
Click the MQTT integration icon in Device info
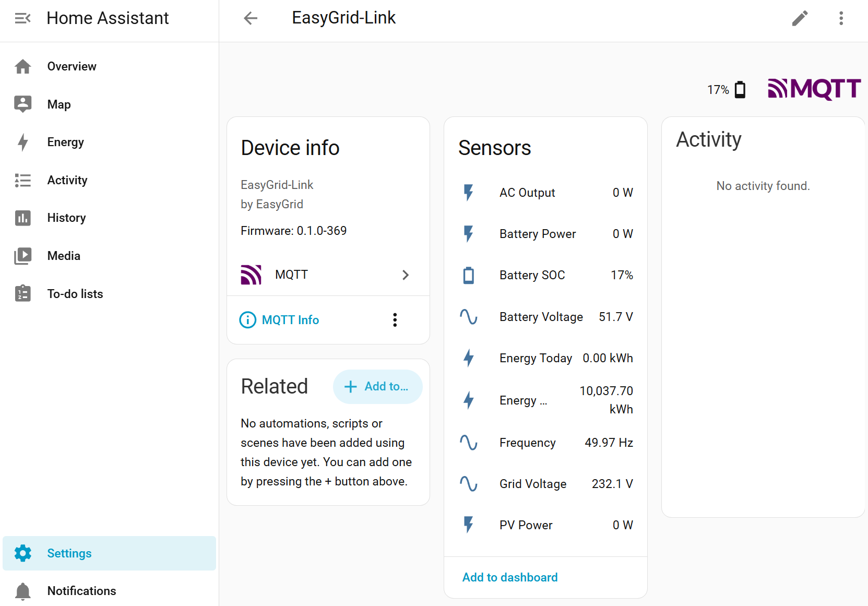pyautogui.click(x=251, y=275)
